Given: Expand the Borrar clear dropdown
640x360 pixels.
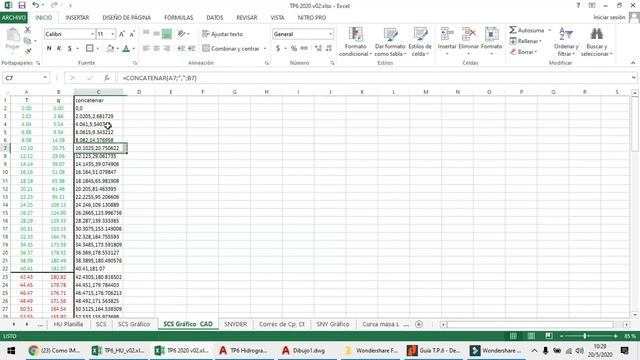Looking at the screenshot, I should (x=536, y=52).
